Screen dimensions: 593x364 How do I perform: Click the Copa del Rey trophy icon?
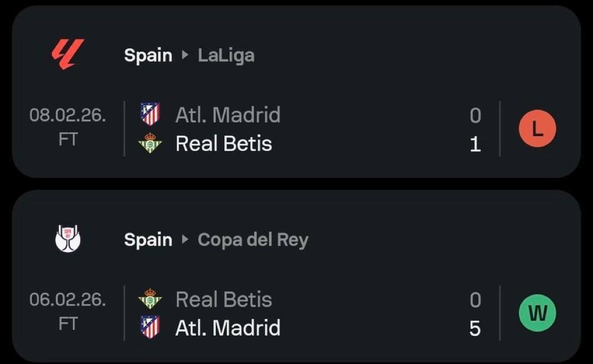68,238
